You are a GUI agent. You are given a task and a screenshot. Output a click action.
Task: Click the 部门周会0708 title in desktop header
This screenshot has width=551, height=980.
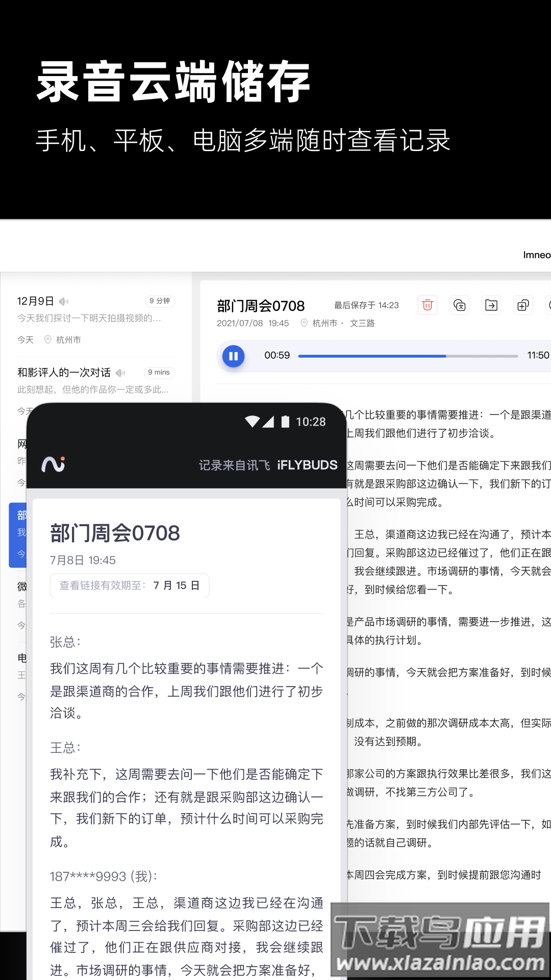(x=261, y=306)
